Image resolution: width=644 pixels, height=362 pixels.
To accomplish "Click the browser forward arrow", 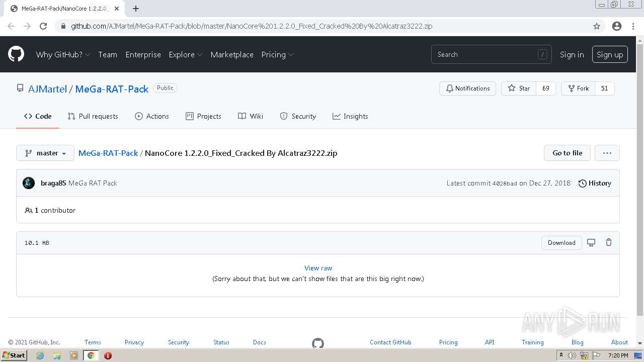I will point(27,26).
